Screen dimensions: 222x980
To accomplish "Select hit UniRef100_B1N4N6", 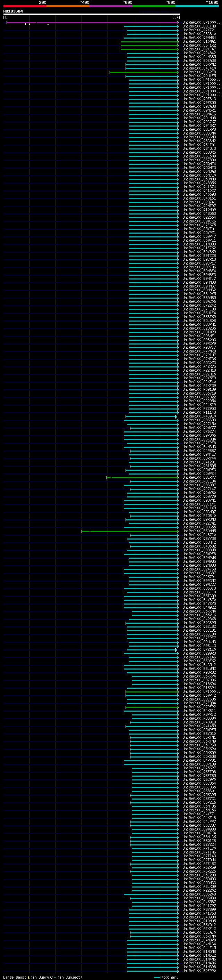I will tap(199, 959).
